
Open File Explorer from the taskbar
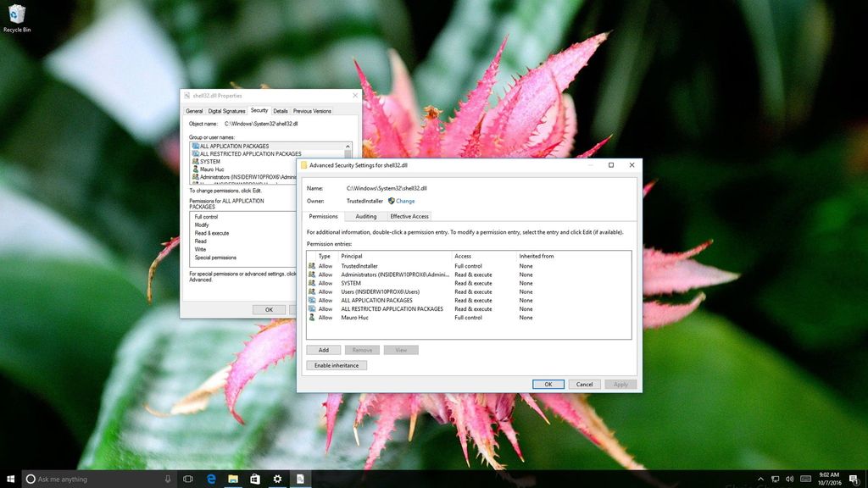click(233, 478)
